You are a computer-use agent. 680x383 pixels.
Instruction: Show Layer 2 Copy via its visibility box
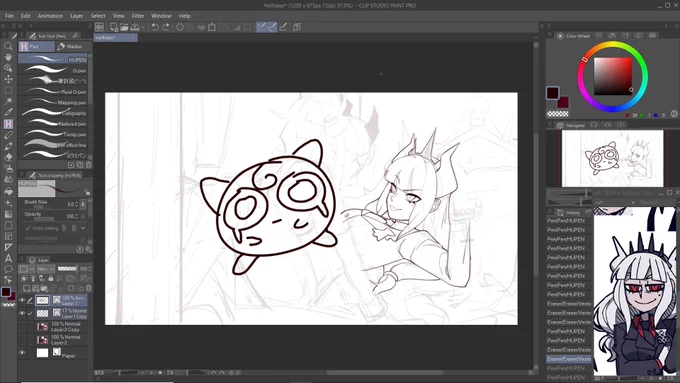click(22, 327)
